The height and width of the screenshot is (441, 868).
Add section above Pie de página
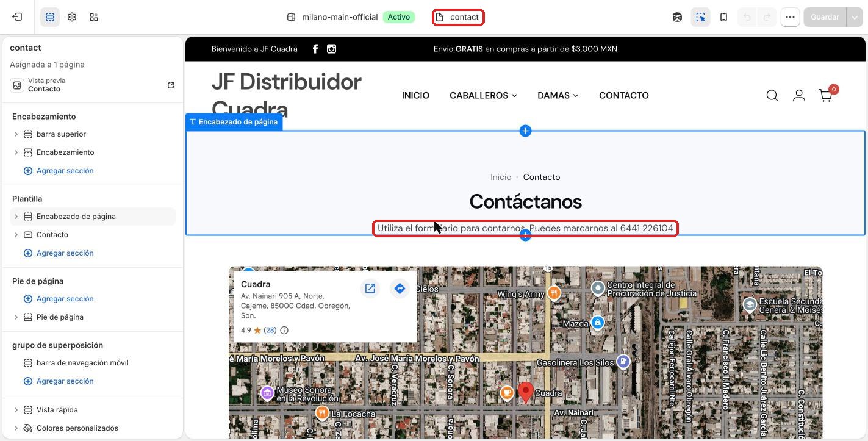point(59,299)
